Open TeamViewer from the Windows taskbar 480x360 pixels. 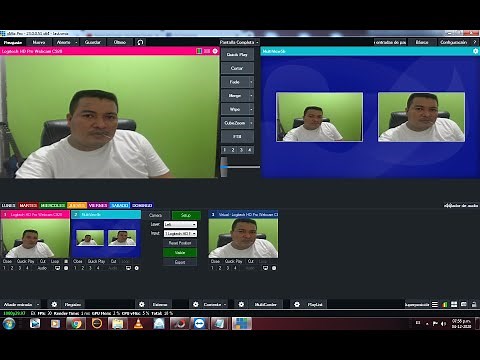(x=200, y=323)
